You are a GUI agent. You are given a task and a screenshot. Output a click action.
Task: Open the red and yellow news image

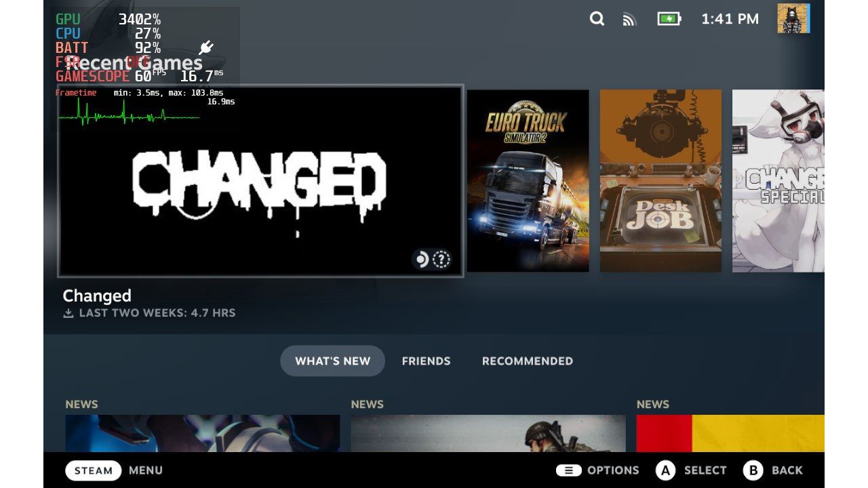point(730,433)
